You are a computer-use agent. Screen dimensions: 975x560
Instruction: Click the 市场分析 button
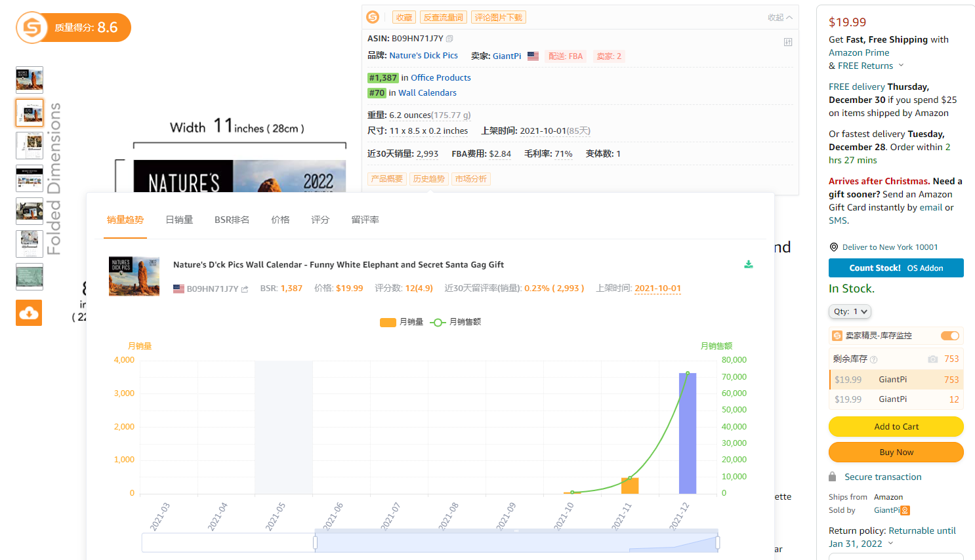[471, 179]
